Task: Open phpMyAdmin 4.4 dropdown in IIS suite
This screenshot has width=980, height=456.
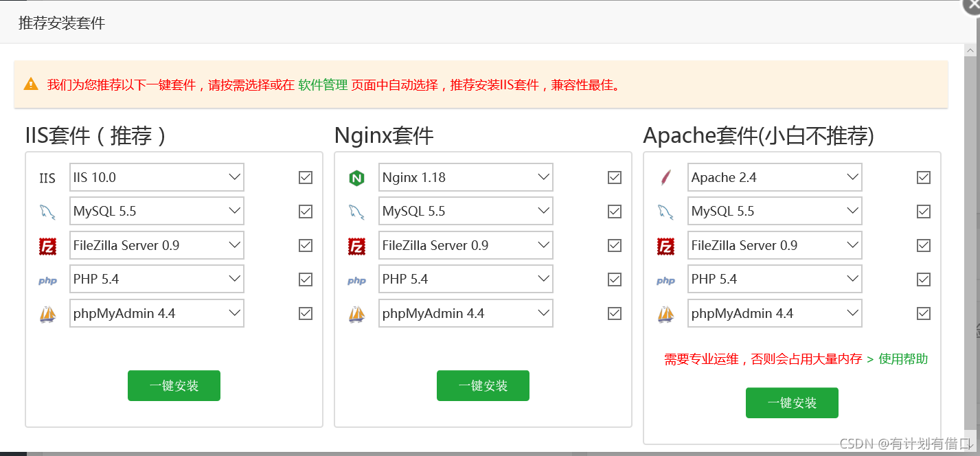Action: [x=157, y=313]
